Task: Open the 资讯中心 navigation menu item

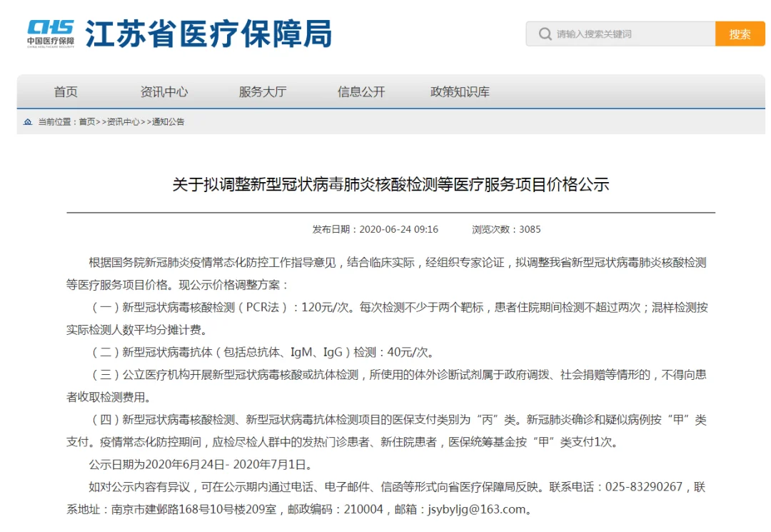Action: [163, 92]
